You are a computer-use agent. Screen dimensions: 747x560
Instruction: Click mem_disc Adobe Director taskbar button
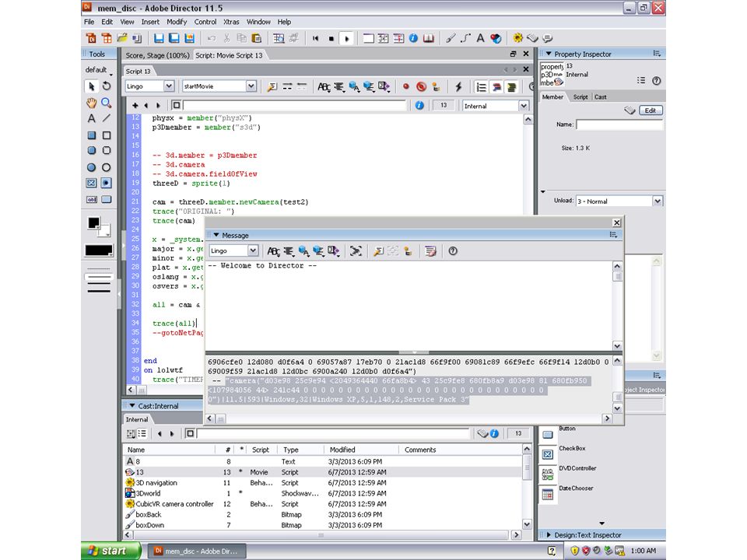point(196,551)
